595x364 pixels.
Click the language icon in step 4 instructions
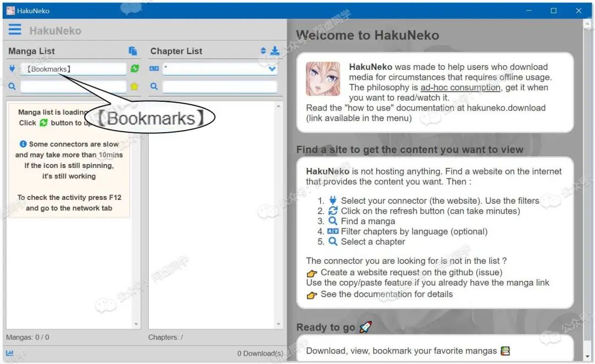pyautogui.click(x=333, y=231)
